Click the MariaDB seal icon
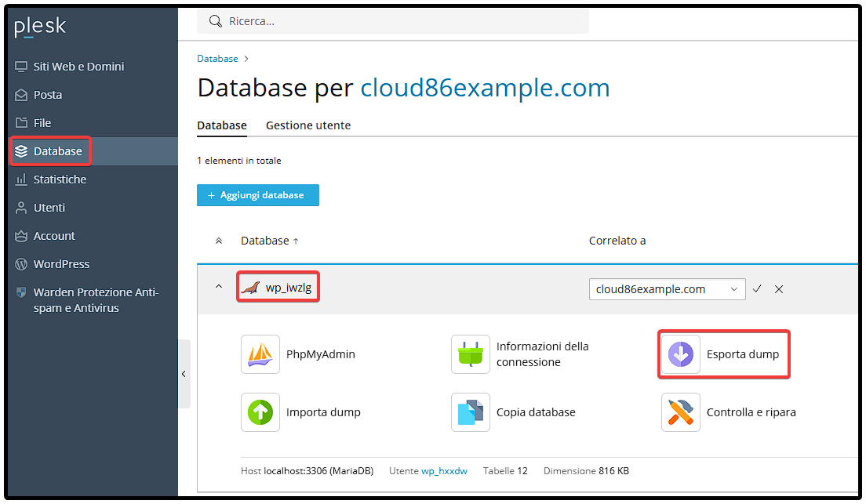The image size is (866, 504). [x=251, y=288]
